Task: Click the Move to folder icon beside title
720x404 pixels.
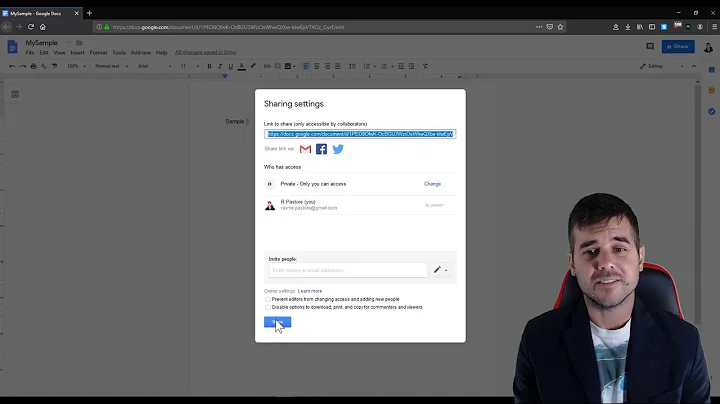Action: point(79,43)
